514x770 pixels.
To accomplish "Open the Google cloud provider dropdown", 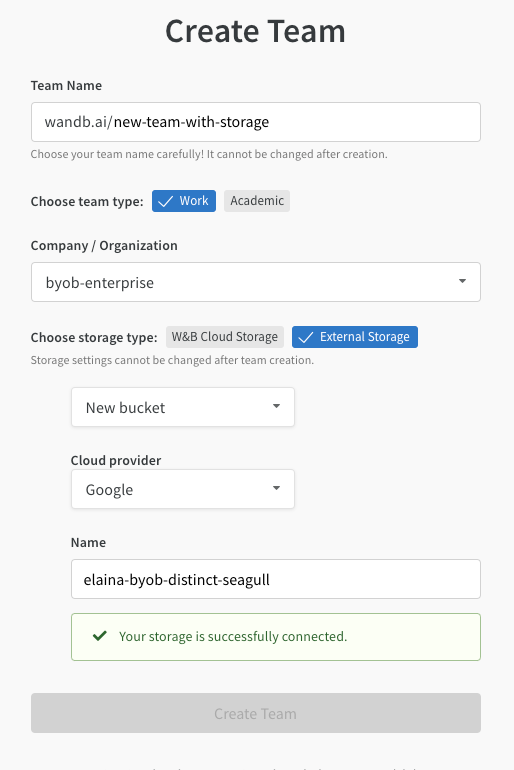I will coord(183,489).
